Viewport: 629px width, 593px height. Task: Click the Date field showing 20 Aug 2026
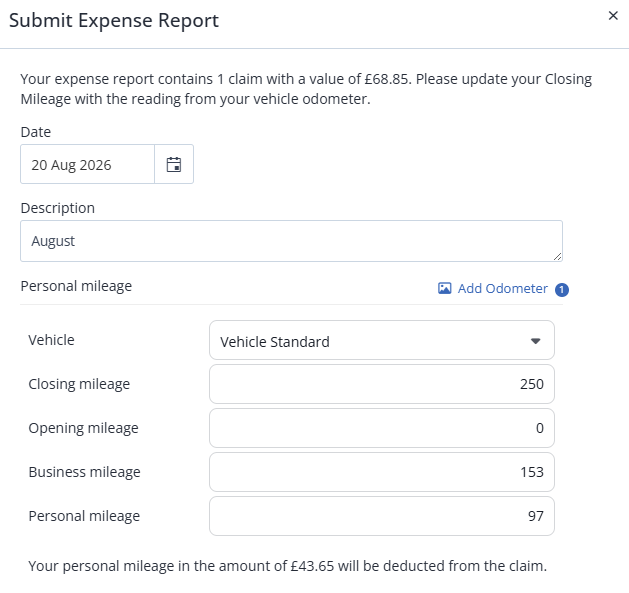pyautogui.click(x=87, y=164)
